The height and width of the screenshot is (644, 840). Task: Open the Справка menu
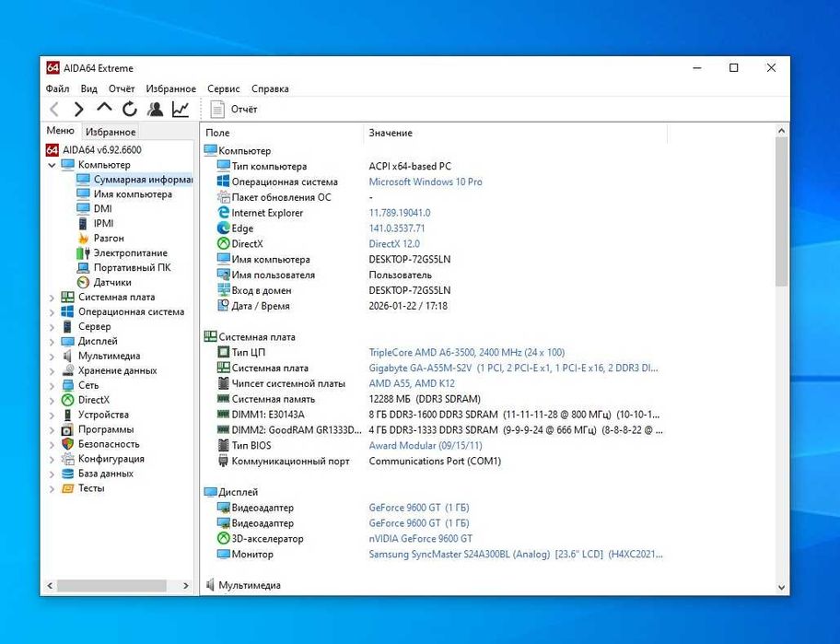click(x=270, y=88)
